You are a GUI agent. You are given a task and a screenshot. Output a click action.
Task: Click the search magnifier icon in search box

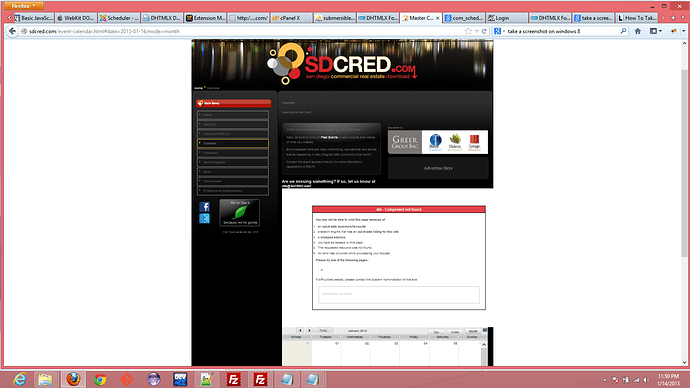(623, 31)
